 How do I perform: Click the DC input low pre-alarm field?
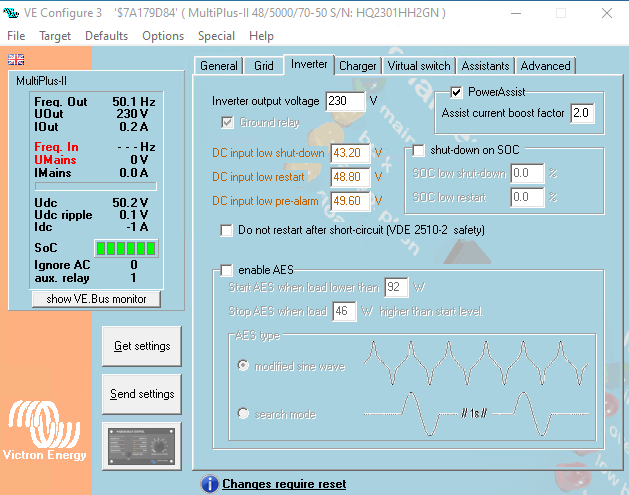[350, 201]
